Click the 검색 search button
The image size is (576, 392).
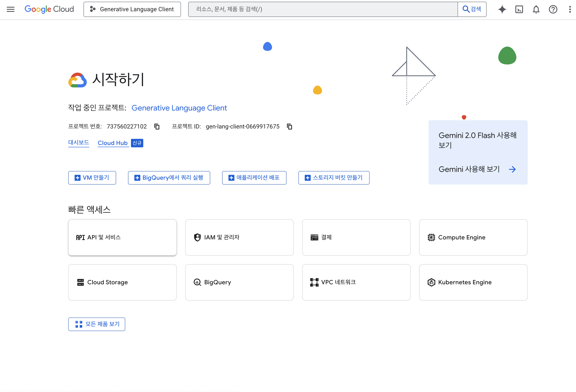[x=472, y=9]
